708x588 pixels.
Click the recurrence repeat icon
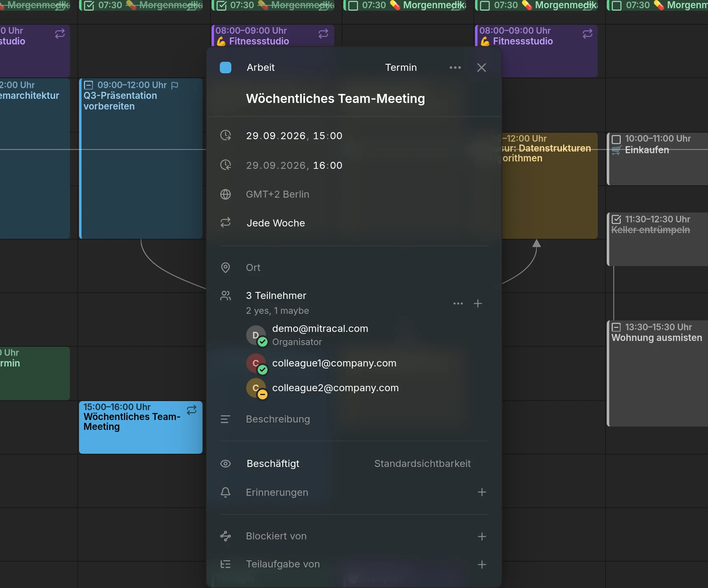pyautogui.click(x=226, y=223)
